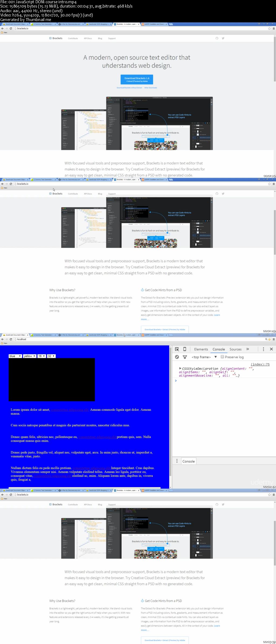This screenshot has height=644, width=276.
Task: Click the reload icon in the localhost frame
Action: [x=11, y=339]
